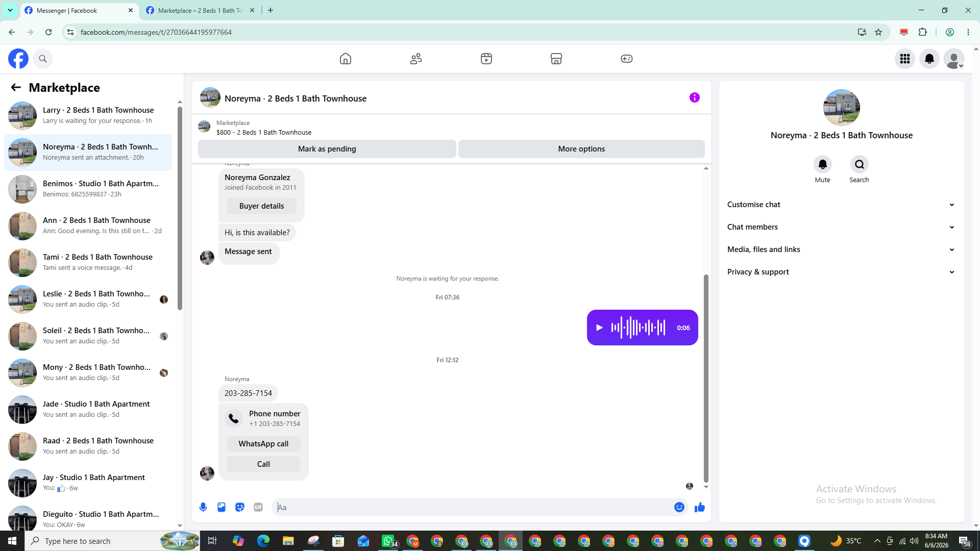The image size is (980, 551).
Task: Attach a photo with the image icon
Action: click(222, 507)
